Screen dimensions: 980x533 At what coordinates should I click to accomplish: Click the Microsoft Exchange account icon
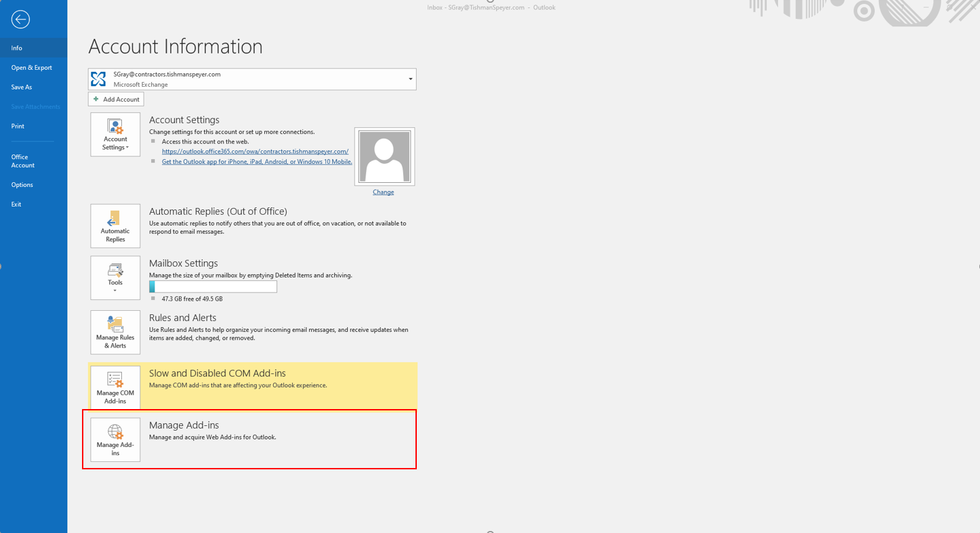99,79
